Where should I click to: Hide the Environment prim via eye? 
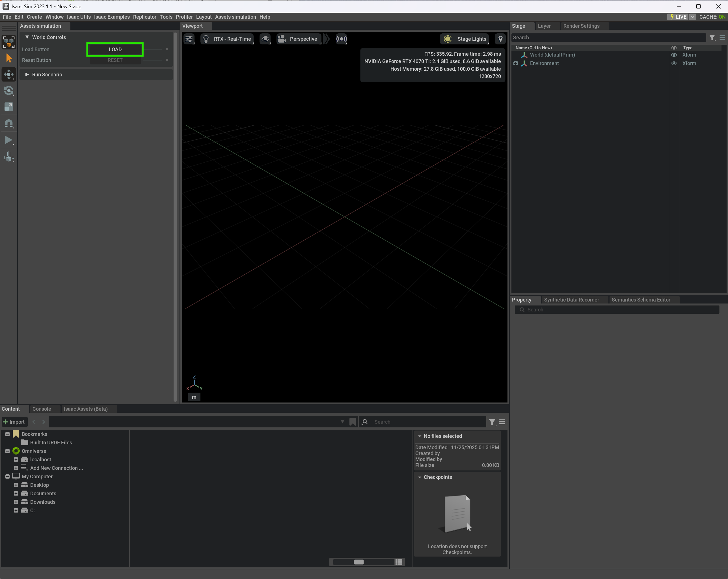[x=674, y=63]
